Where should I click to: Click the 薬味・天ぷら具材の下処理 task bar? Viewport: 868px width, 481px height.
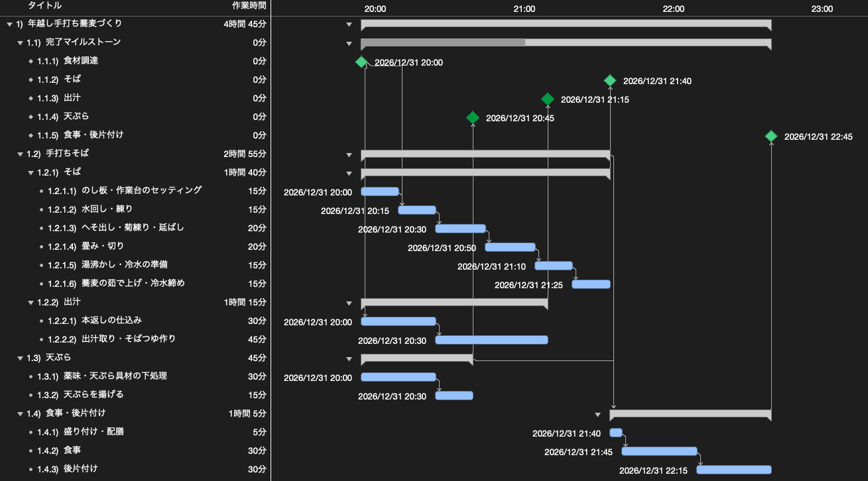pos(399,377)
